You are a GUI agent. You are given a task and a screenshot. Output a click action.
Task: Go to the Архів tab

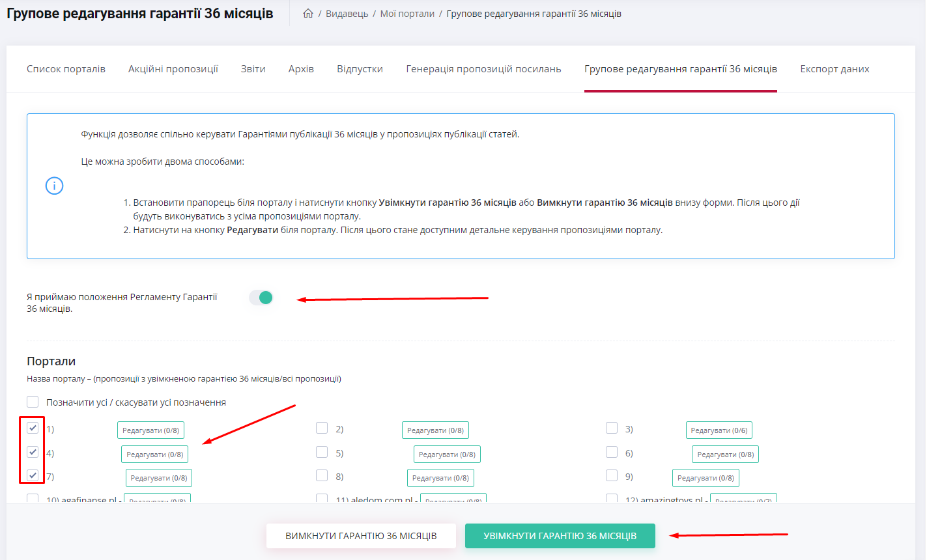pyautogui.click(x=301, y=69)
